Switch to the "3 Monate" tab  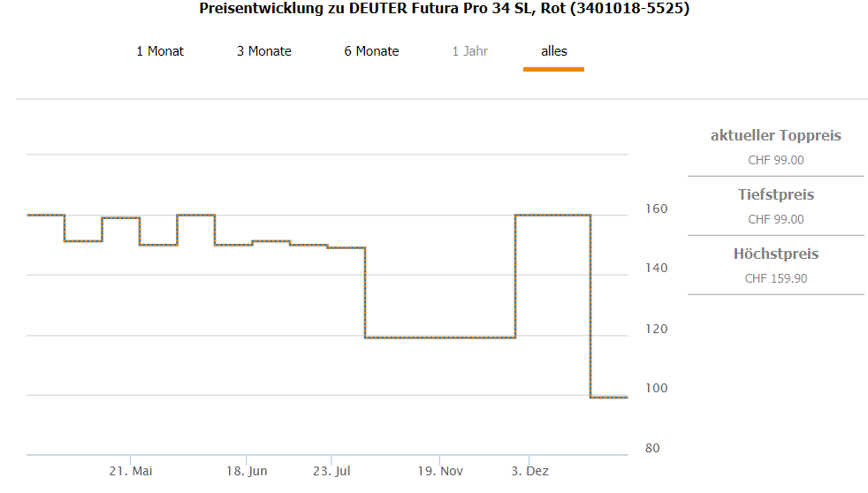(x=263, y=51)
